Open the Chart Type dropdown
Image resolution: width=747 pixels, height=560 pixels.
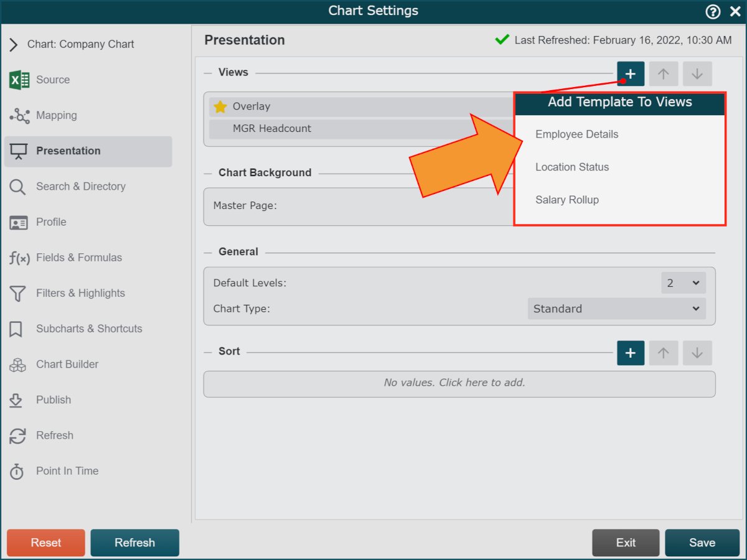[616, 309]
